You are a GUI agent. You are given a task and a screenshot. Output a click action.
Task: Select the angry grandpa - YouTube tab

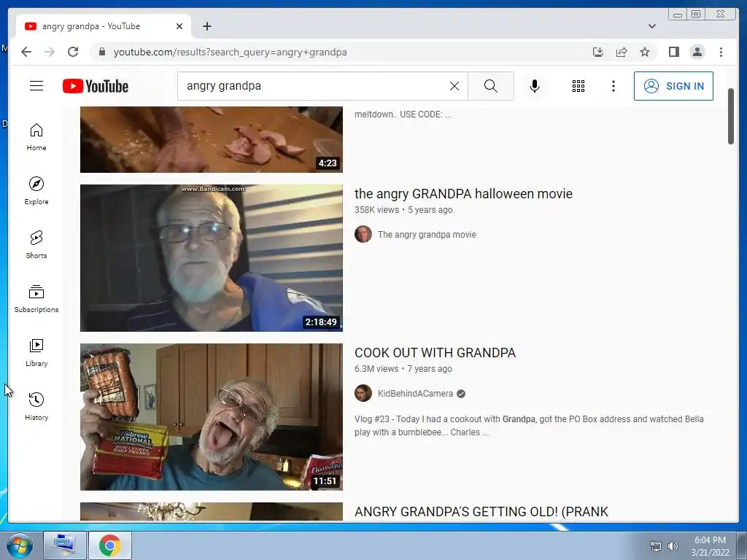(x=104, y=26)
